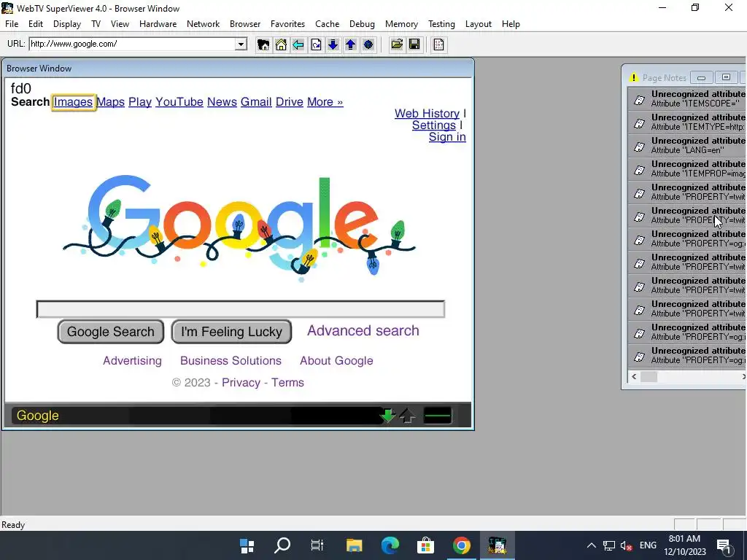Click the Google holiday lights doodle
Screen dimensions: 747x560
(239, 227)
